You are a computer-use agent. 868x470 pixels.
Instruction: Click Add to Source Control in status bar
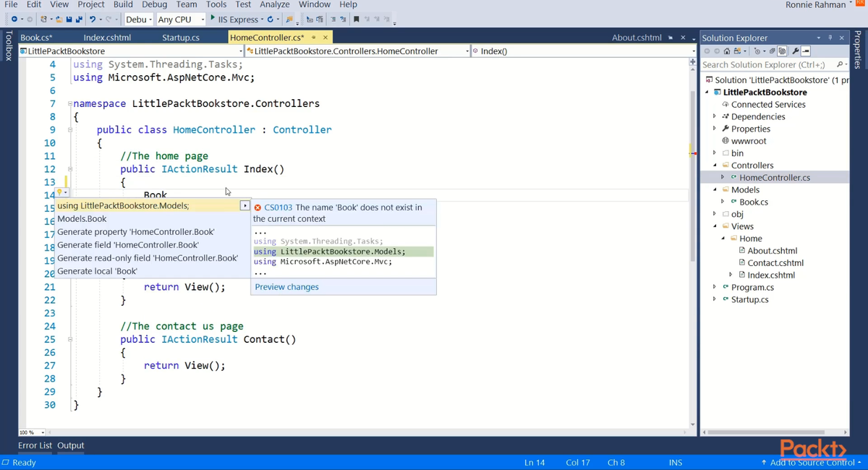(x=812, y=463)
